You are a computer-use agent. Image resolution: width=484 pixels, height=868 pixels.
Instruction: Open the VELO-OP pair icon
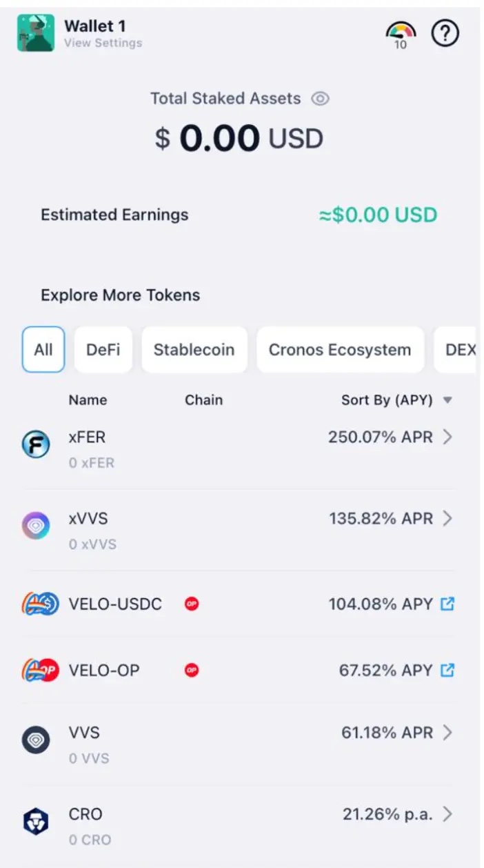[x=39, y=670]
